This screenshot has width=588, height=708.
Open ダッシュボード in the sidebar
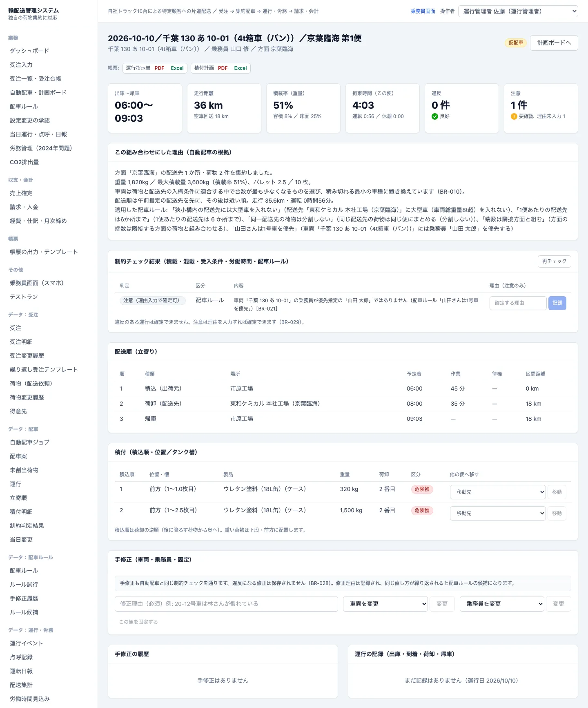click(29, 51)
